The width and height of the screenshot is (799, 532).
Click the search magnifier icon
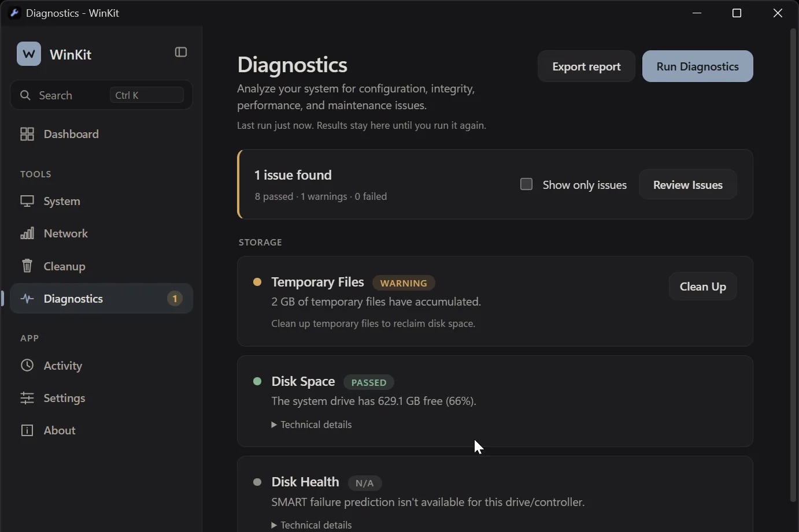click(25, 95)
